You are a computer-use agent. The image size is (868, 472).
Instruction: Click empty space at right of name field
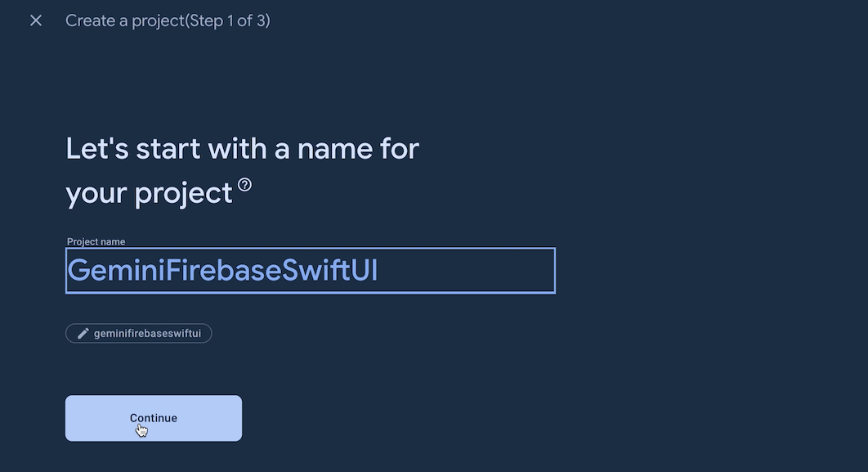coord(490,271)
